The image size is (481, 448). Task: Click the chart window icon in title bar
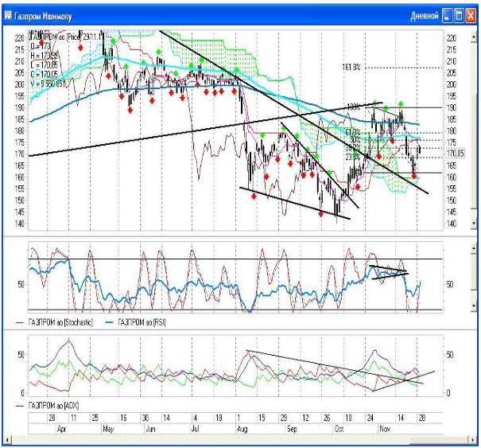tap(8, 15)
